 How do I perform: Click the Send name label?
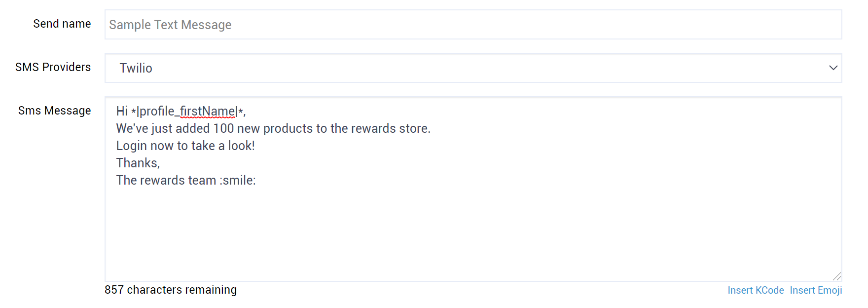[62, 24]
